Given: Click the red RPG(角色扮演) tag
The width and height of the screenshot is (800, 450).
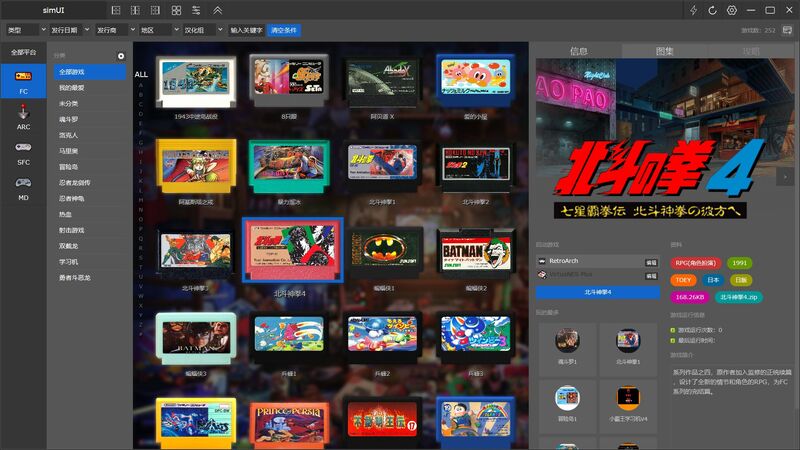Looking at the screenshot, I should [x=696, y=263].
